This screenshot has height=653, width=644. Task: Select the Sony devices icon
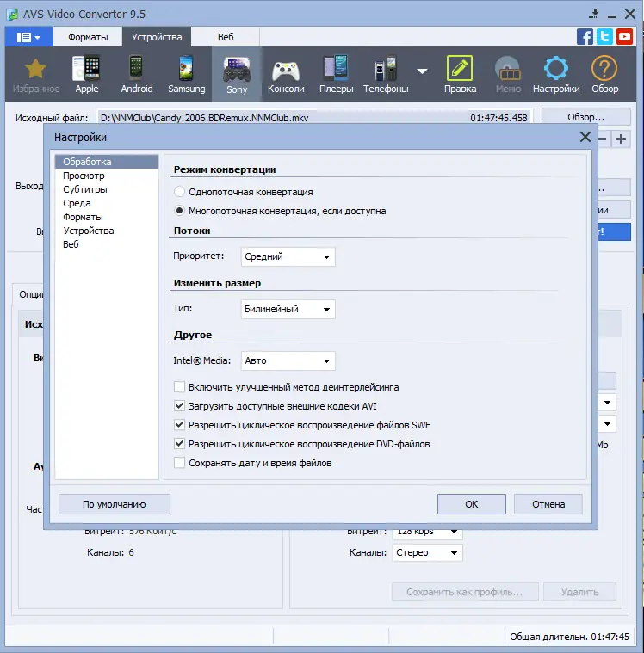(237, 74)
